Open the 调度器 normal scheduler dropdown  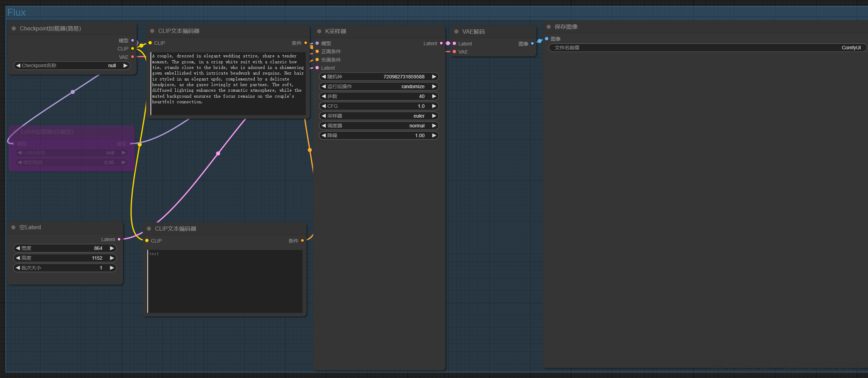click(379, 126)
